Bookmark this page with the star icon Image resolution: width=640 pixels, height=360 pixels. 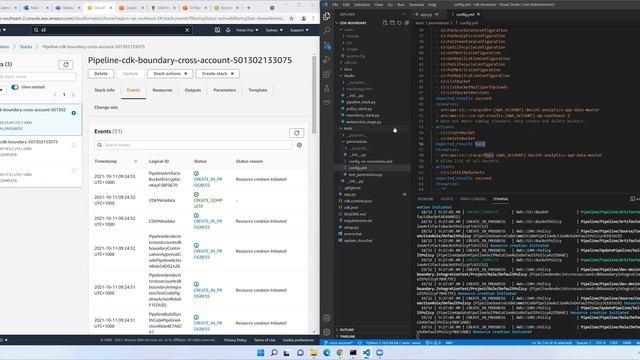[x=291, y=18]
